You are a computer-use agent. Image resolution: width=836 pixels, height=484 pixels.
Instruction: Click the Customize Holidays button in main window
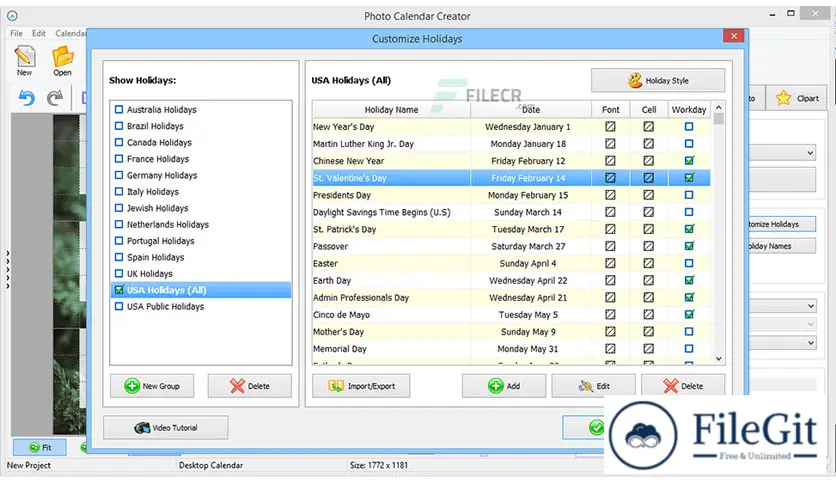coord(782,224)
